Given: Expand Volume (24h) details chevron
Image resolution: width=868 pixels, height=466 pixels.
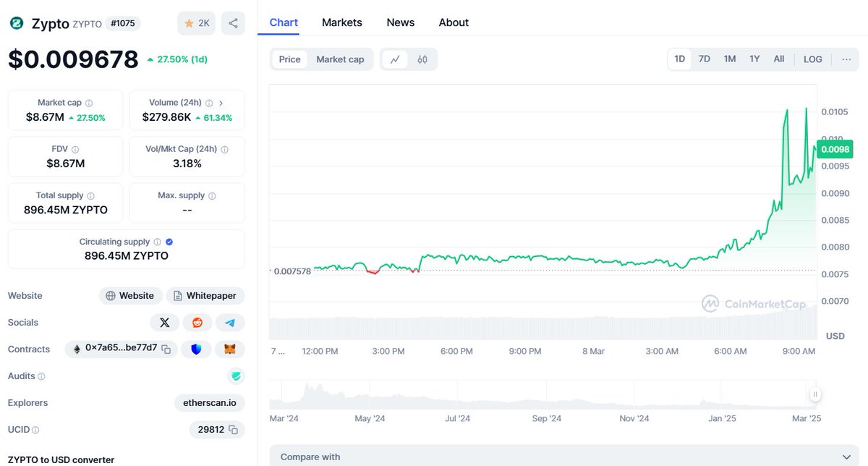Looking at the screenshot, I should [221, 103].
